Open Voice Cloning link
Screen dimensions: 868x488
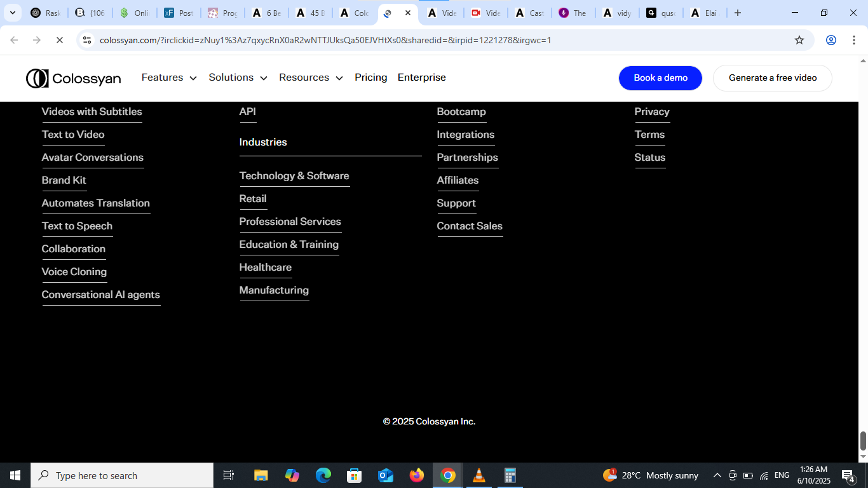(x=74, y=272)
